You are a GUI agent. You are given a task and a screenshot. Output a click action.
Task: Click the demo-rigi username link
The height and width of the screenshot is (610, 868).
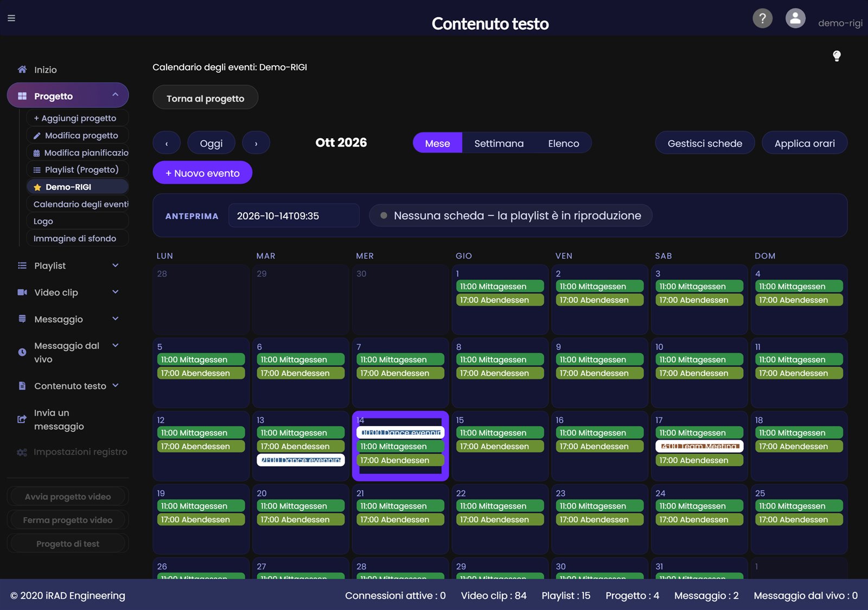[840, 23]
